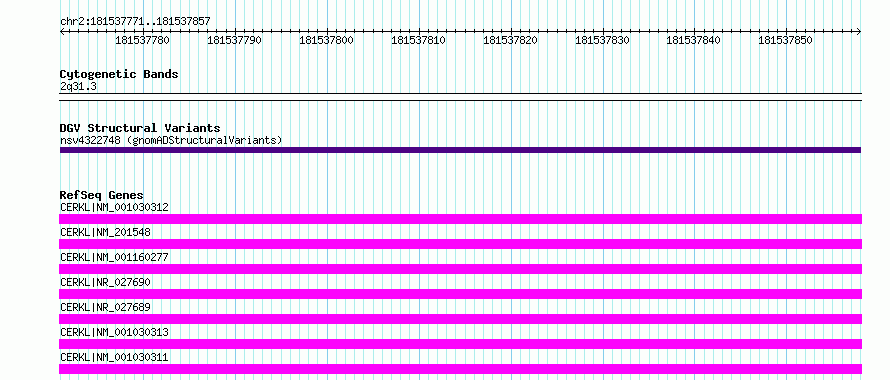
Task: Click the chr2:181537771..181537857 region label
Action: [135, 22]
